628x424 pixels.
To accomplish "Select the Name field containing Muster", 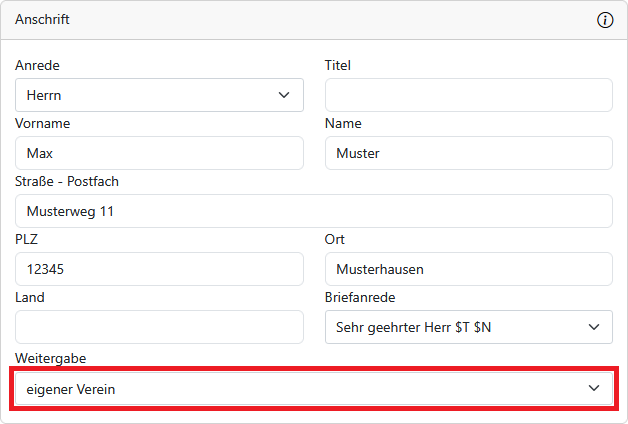I will (x=468, y=153).
